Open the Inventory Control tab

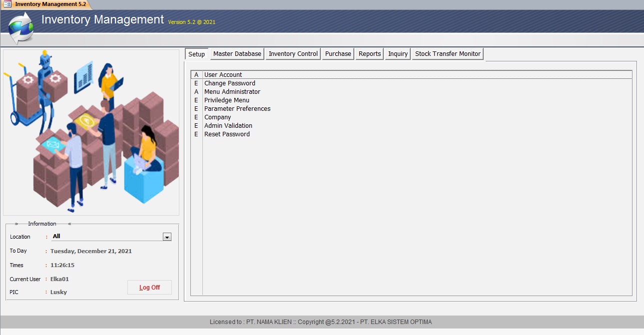(293, 54)
